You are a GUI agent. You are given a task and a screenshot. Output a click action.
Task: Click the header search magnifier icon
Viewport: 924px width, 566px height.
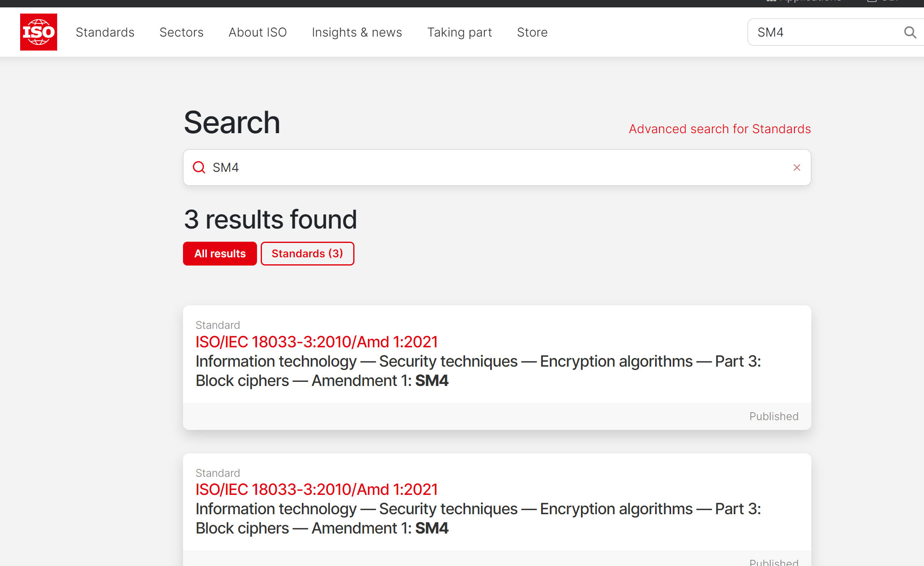pyautogui.click(x=910, y=32)
